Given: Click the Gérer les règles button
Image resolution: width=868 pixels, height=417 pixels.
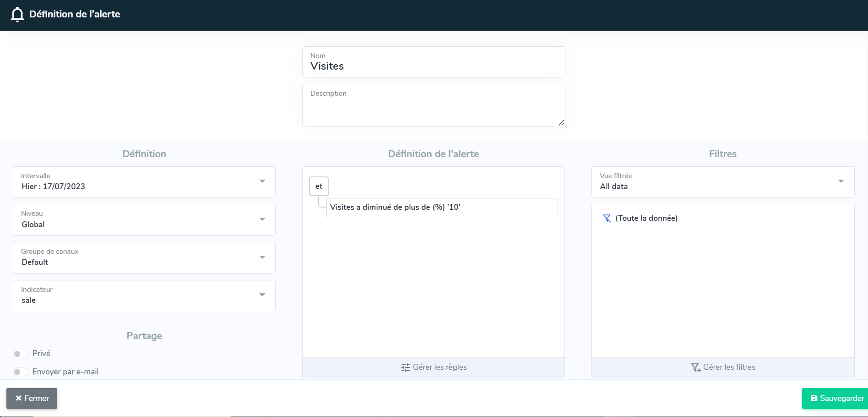Looking at the screenshot, I should (x=434, y=368).
